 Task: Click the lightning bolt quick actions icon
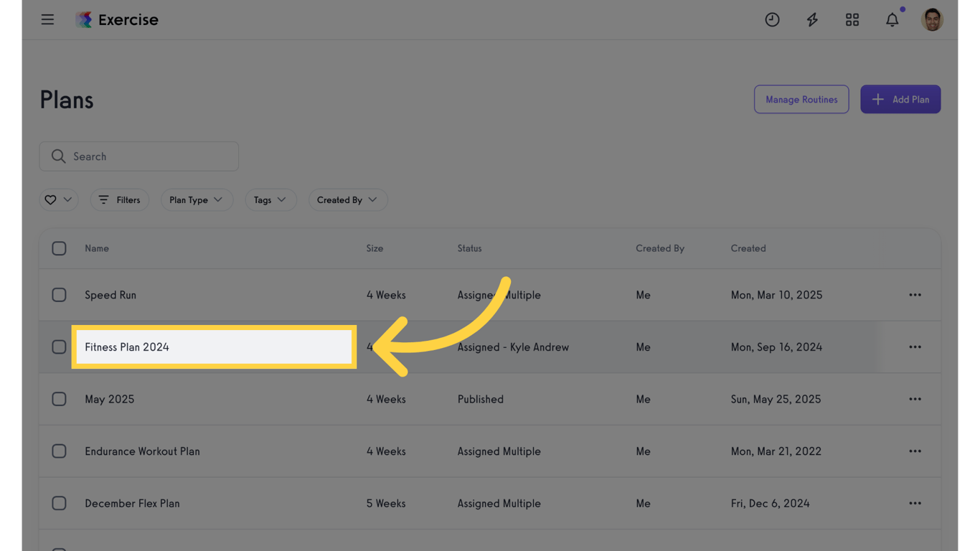click(x=812, y=19)
